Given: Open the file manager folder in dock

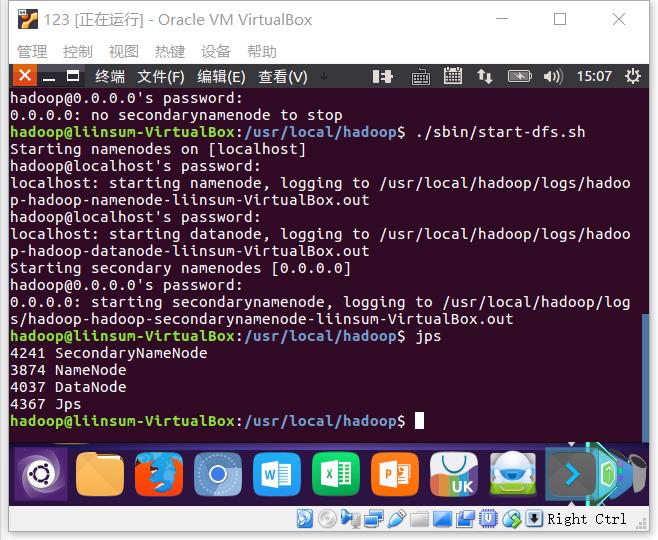Looking at the screenshot, I should click(x=100, y=475).
